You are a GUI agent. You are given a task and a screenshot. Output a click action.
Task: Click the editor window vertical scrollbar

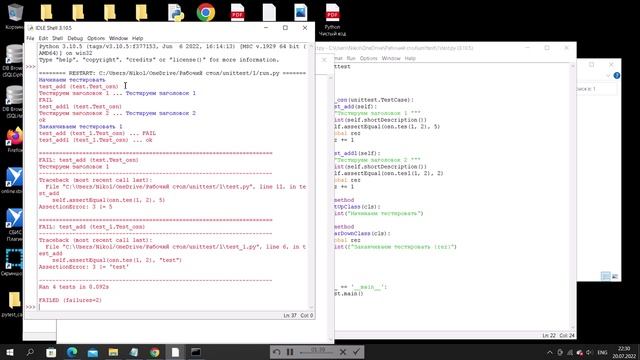point(573,196)
